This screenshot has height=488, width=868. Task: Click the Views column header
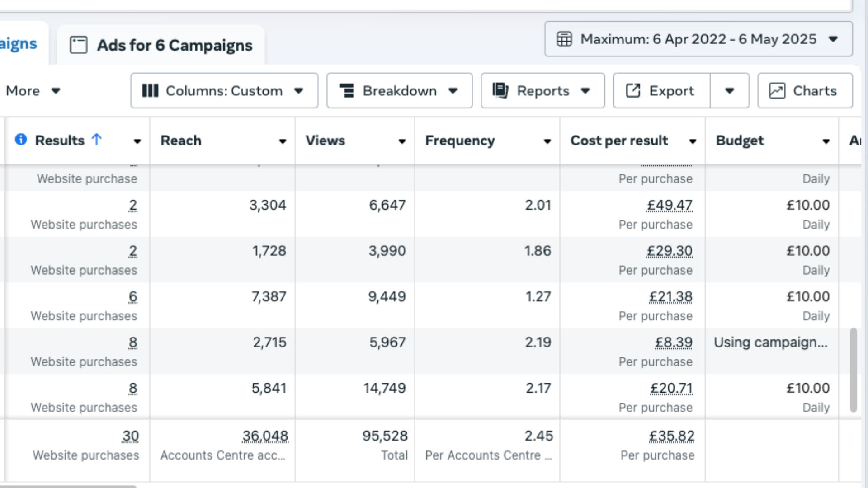point(325,141)
